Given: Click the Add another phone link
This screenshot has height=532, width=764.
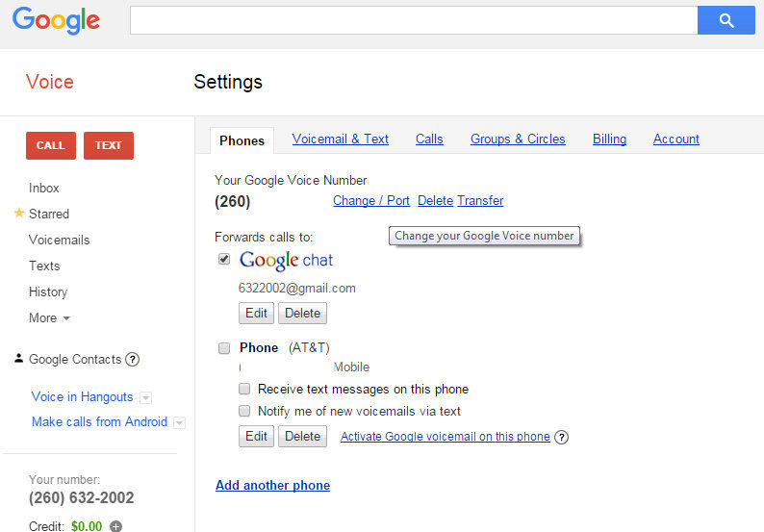Looking at the screenshot, I should pyautogui.click(x=272, y=486).
